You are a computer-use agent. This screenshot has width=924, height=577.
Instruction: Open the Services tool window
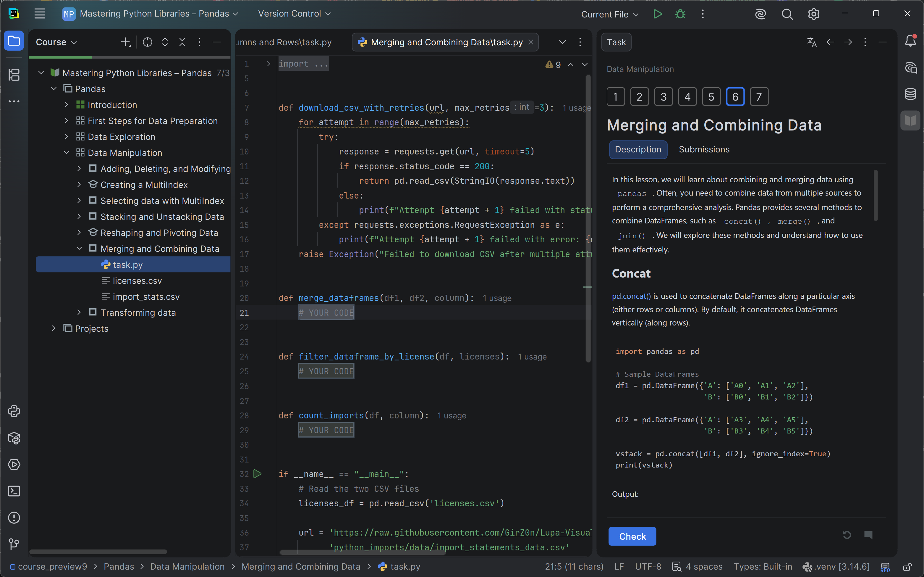[14, 465]
